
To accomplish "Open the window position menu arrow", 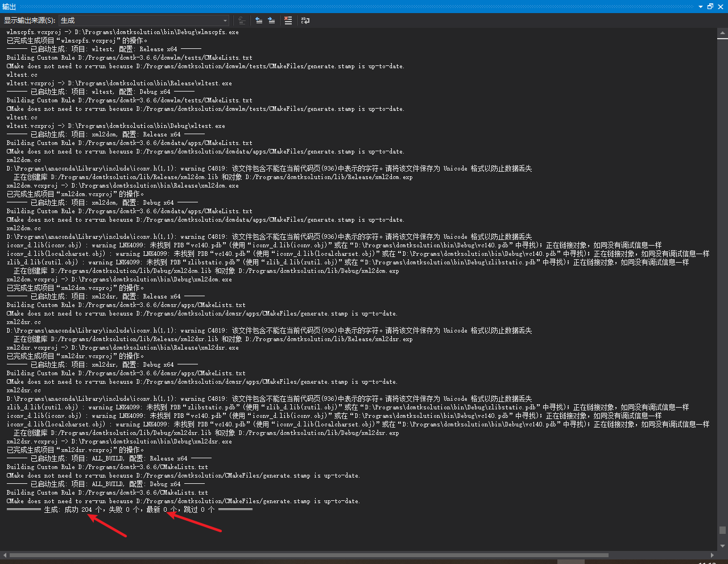I will pyautogui.click(x=701, y=6).
